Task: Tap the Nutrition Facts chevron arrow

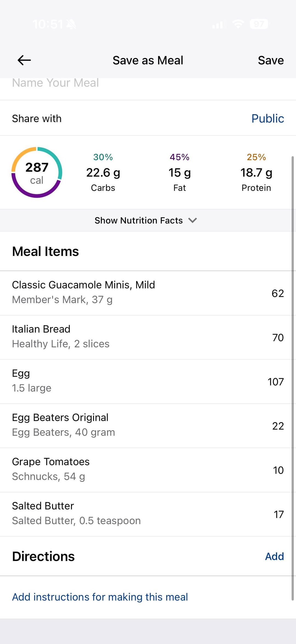Action: (193, 220)
